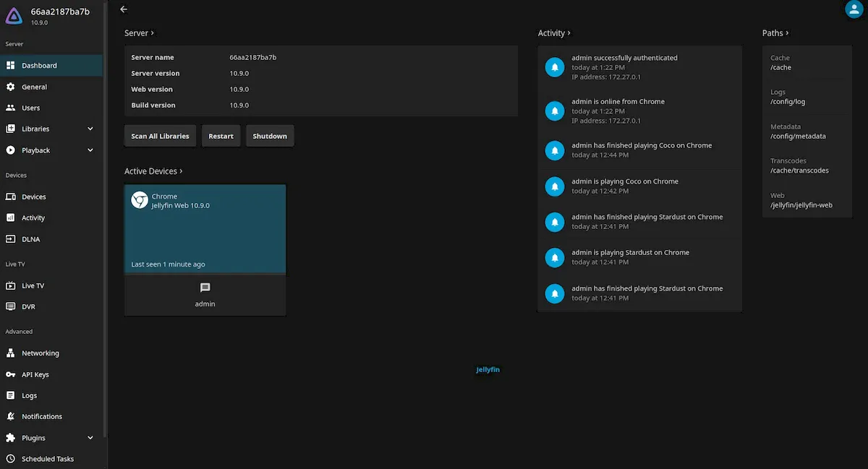Click the Jellyfin footer link

pos(488,369)
